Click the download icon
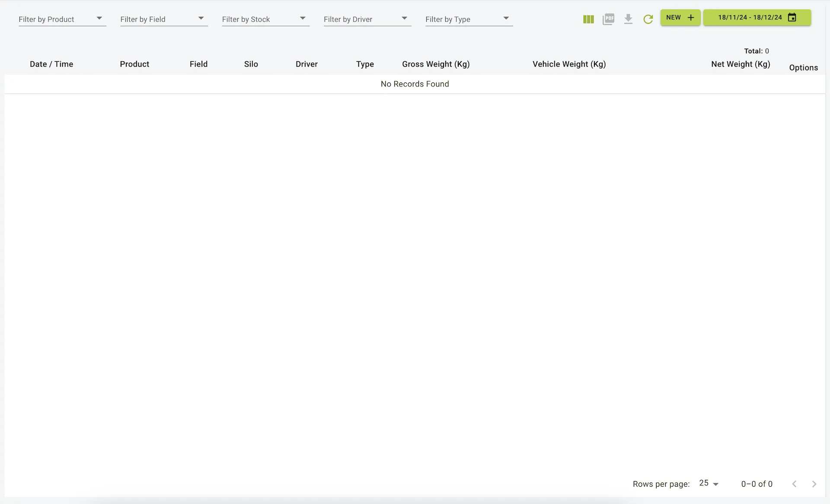 pos(628,19)
